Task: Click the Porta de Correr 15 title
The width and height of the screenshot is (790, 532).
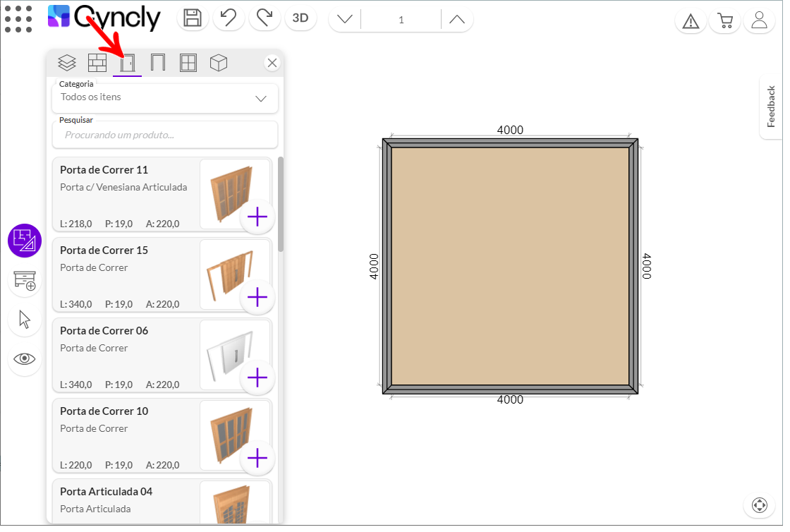Action: pos(104,251)
